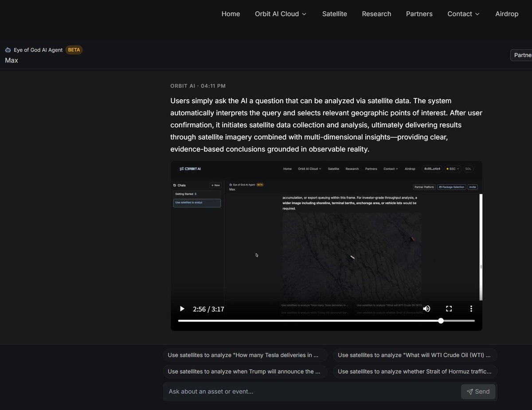Enter video fullscreen mode

pyautogui.click(x=449, y=309)
